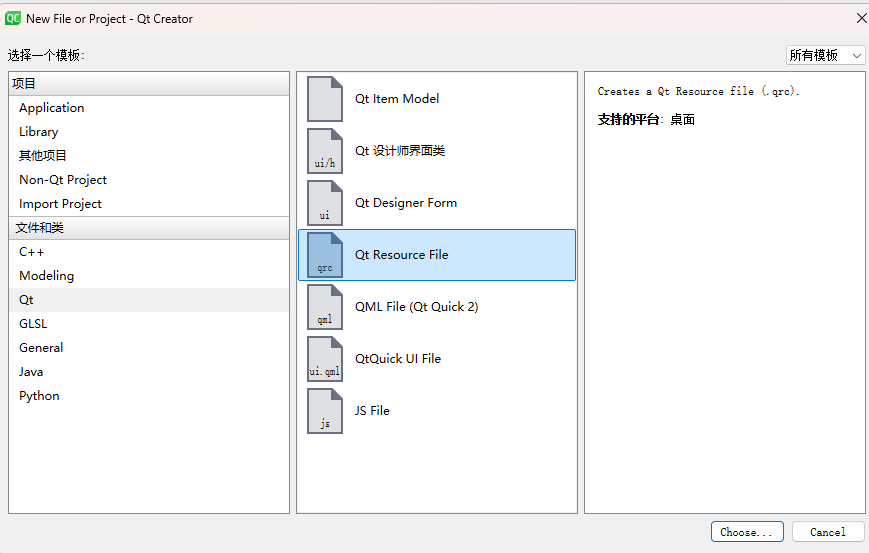This screenshot has height=553, width=869.
Task: Select the C++ files category
Action: [x=149, y=252]
